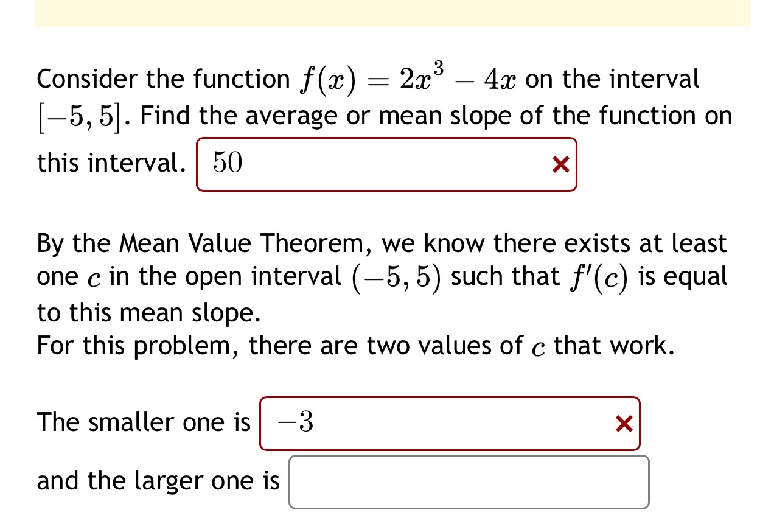The image size is (760, 532).
Task: Select the incorrect-answer X mark in the smaller-value box
Action: [624, 424]
